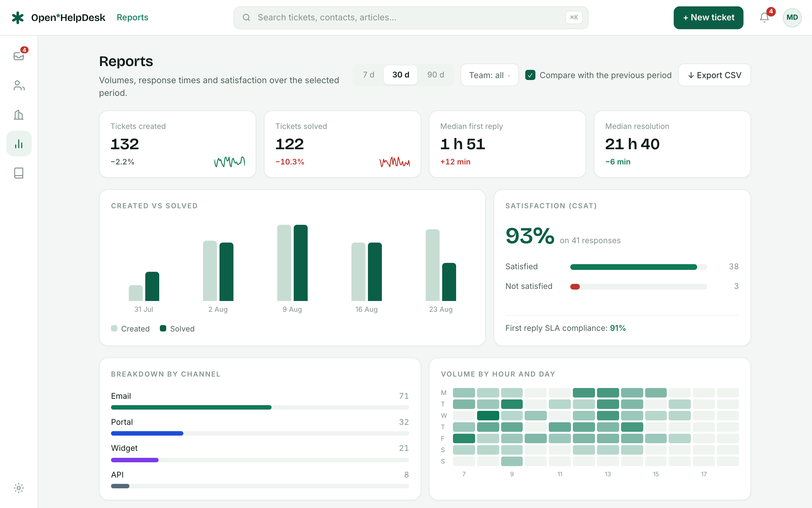Viewport: 812px width, 508px height.
Task: Click the '9 Aug' axis label
Action: coord(292,310)
